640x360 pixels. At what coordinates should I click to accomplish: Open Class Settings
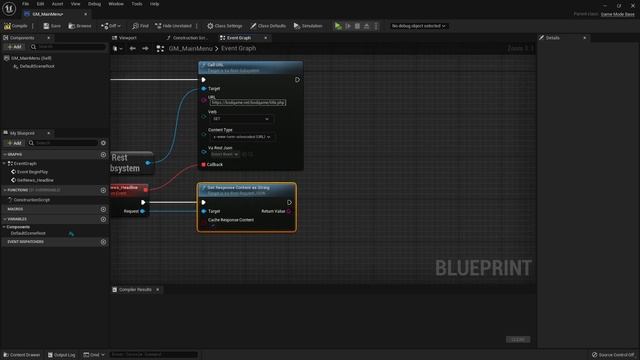pyautogui.click(x=224, y=26)
